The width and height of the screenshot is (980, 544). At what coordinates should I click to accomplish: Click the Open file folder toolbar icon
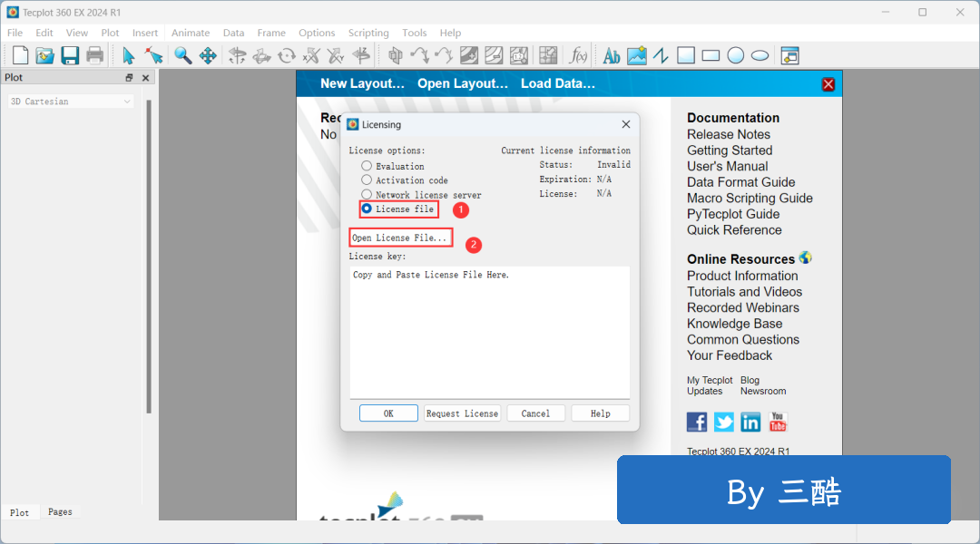pyautogui.click(x=44, y=55)
